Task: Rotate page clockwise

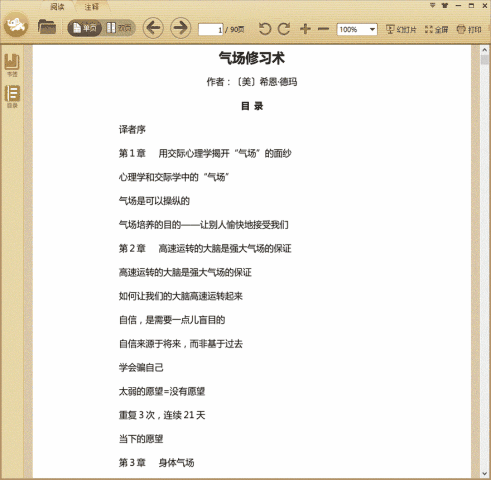Action: [284, 29]
